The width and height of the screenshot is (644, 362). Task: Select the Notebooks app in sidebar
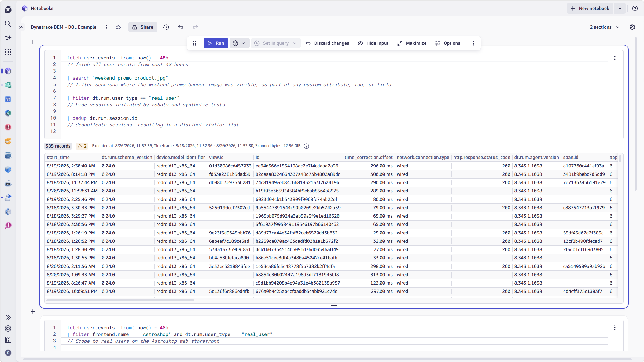click(8, 71)
